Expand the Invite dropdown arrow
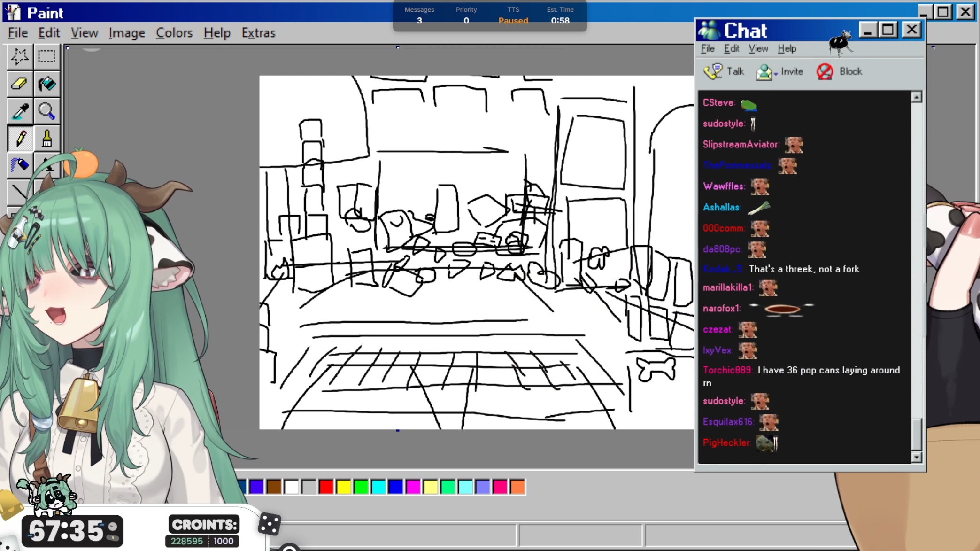 [776, 74]
